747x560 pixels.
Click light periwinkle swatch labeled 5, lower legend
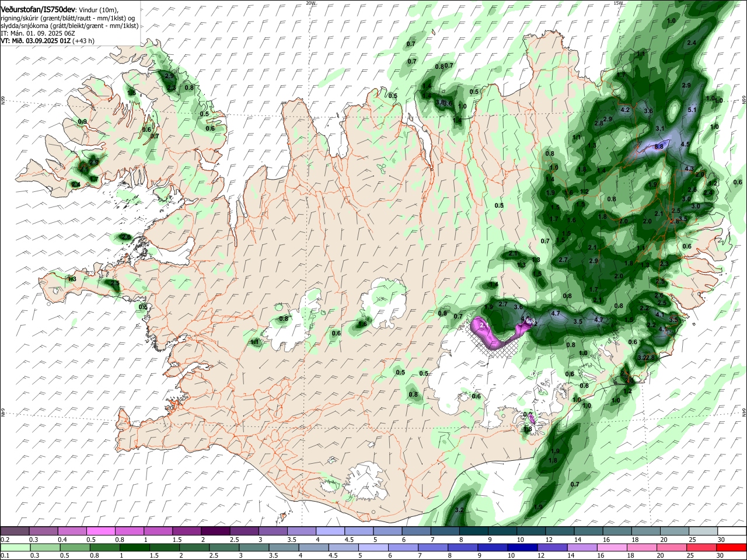coord(373,547)
